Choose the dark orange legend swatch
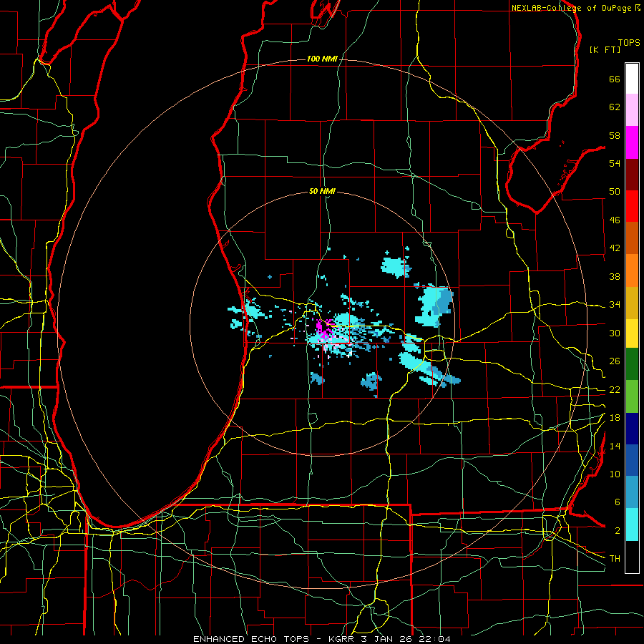The width and height of the screenshot is (644, 644). (632, 238)
